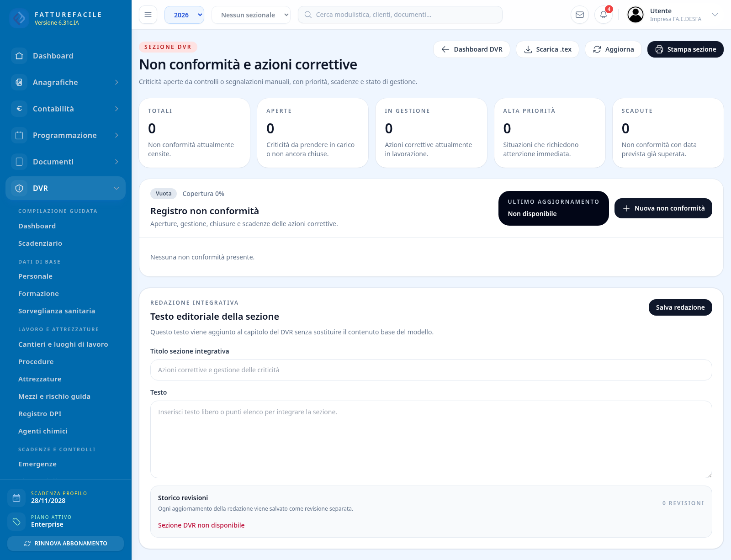Open Attrezzature sidebar entry
731x560 pixels.
pyautogui.click(x=40, y=379)
